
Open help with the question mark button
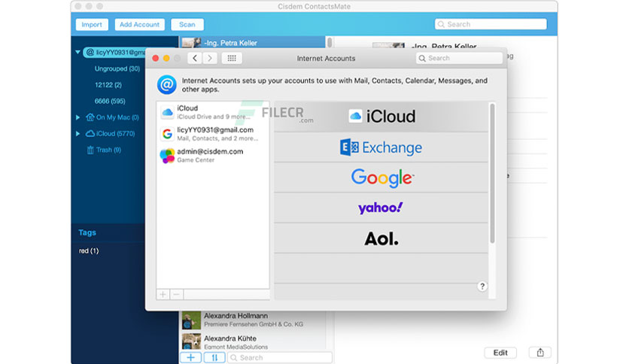[x=482, y=287]
